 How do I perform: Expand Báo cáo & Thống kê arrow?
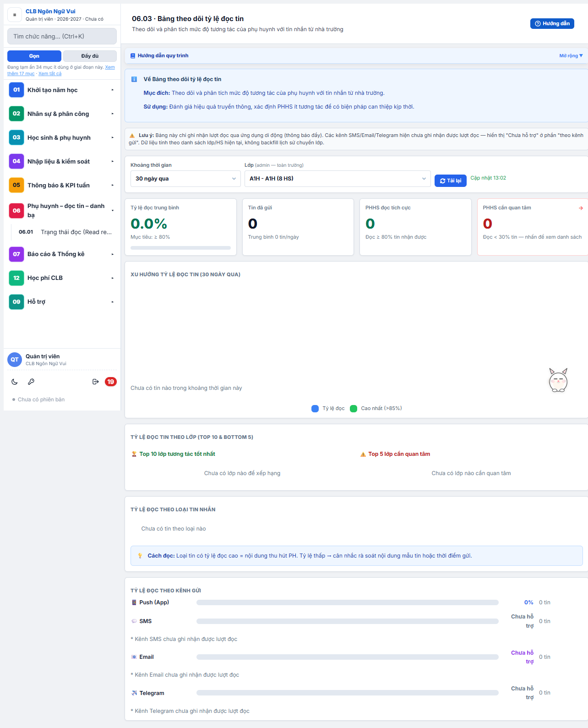(112, 254)
